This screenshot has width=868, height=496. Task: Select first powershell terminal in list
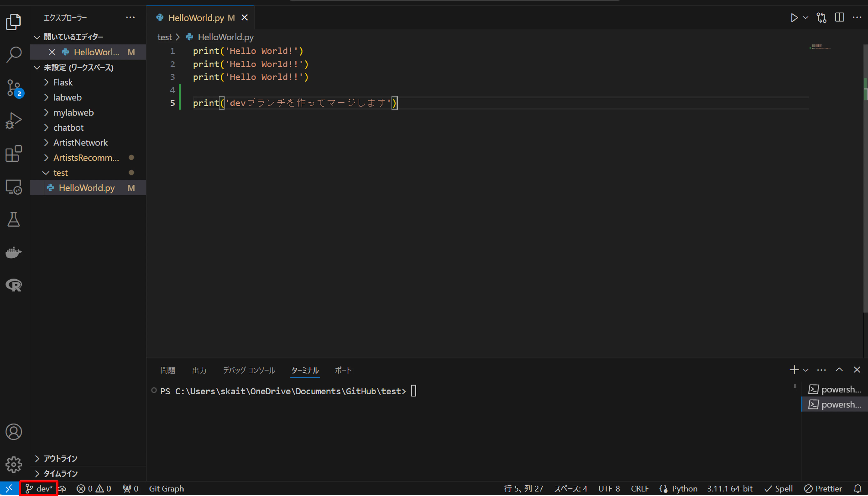[x=835, y=389]
